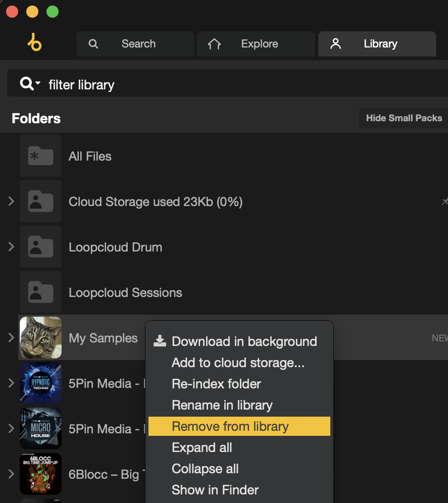Click the house icon in Explore tab
The width and height of the screenshot is (448, 503).
coord(214,43)
